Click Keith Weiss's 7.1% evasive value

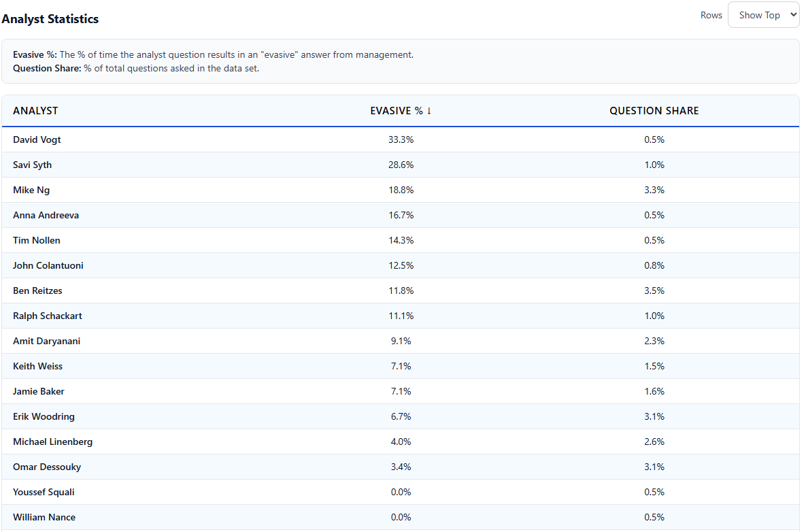[x=401, y=367]
